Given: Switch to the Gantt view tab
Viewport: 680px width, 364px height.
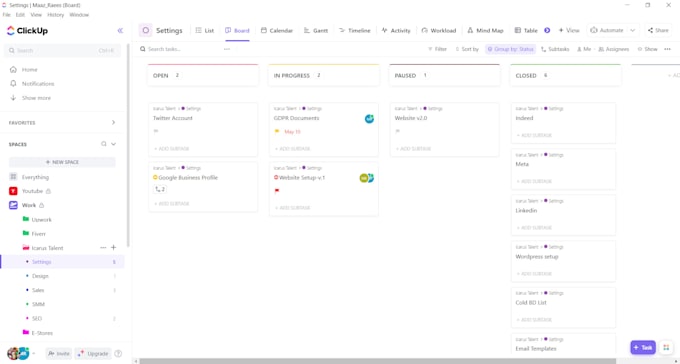Looking at the screenshot, I should click(316, 31).
